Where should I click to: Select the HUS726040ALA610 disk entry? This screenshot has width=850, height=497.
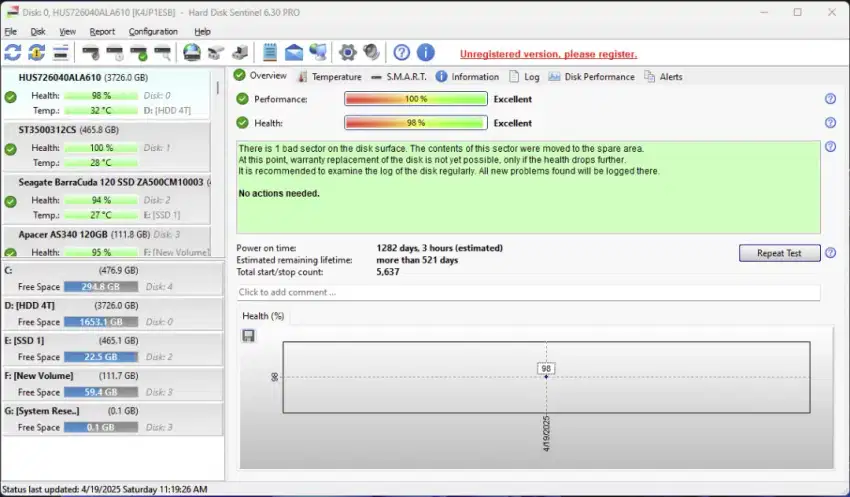(106, 94)
